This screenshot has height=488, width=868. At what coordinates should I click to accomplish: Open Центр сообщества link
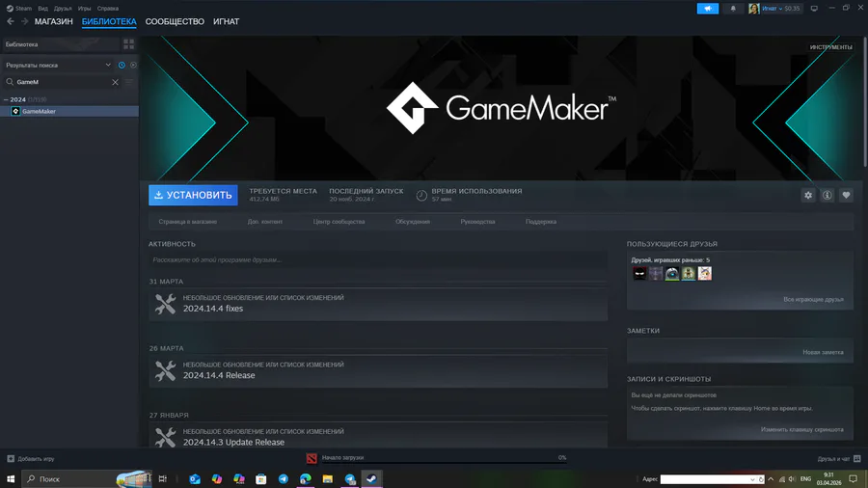[339, 221]
